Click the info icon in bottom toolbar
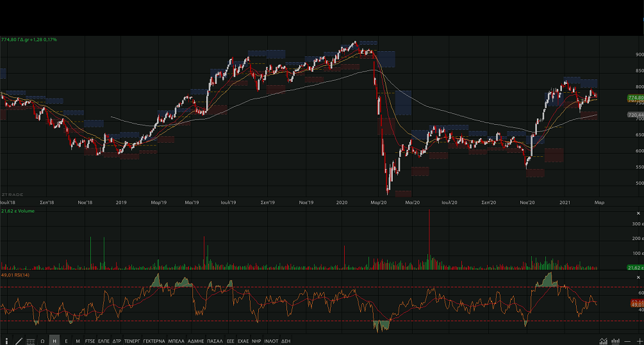 (x=6, y=341)
